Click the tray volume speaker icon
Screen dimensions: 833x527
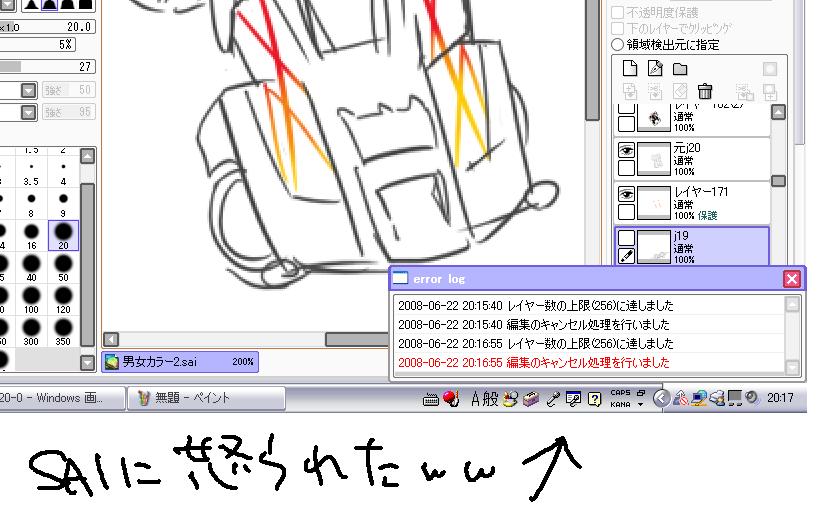pos(751,397)
